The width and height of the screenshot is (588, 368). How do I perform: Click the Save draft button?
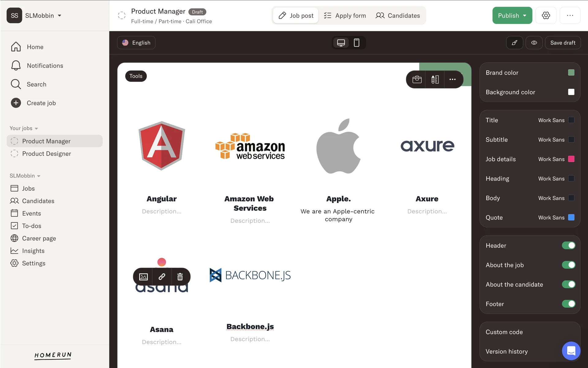[563, 43]
